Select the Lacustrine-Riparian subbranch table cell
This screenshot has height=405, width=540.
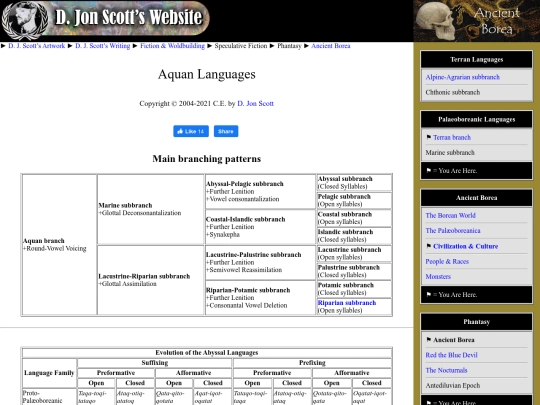(150, 280)
